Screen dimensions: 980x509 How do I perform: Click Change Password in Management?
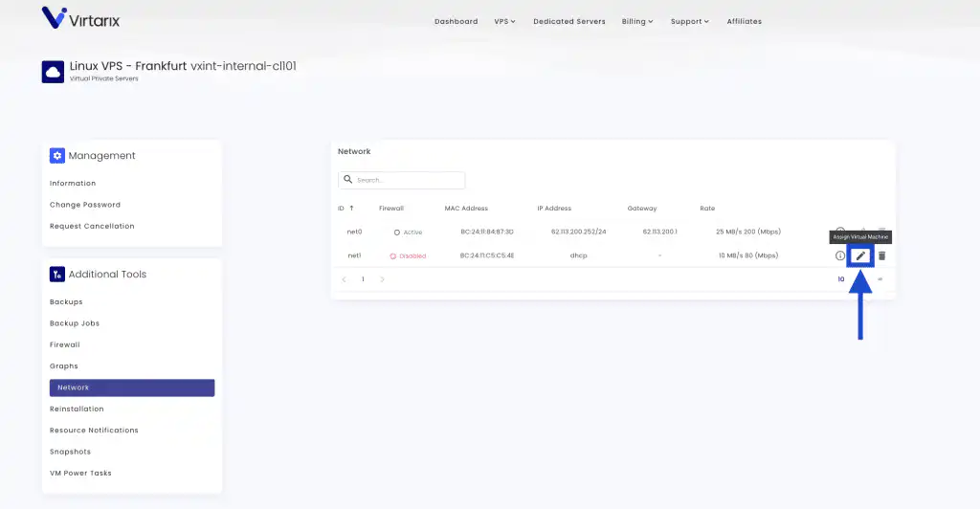pyautogui.click(x=85, y=205)
